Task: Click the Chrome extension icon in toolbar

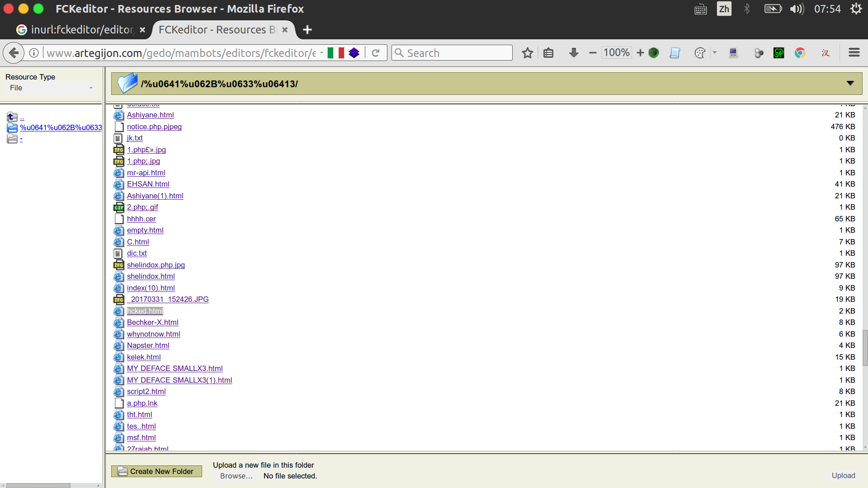Action: [800, 53]
